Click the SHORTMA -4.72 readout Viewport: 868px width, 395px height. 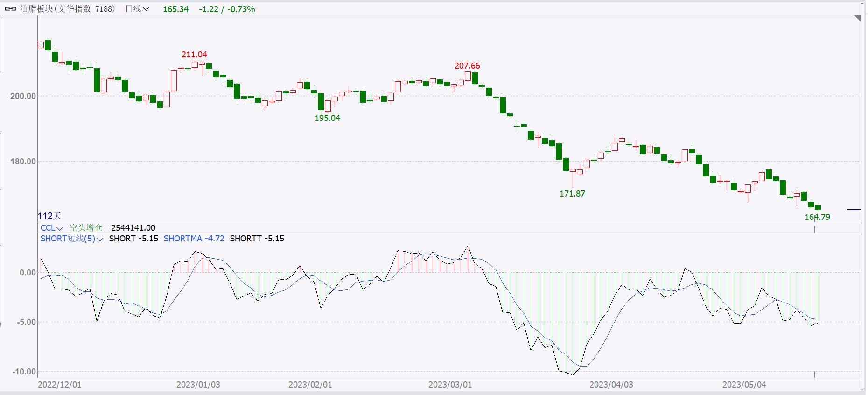194,239
